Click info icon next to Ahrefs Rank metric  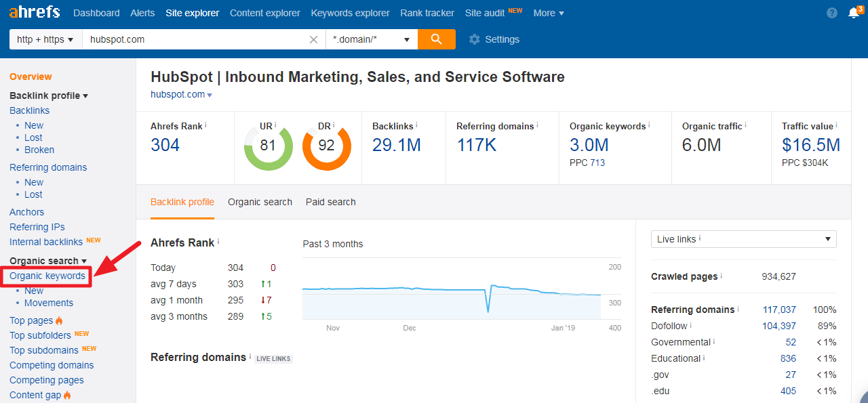[x=205, y=125]
